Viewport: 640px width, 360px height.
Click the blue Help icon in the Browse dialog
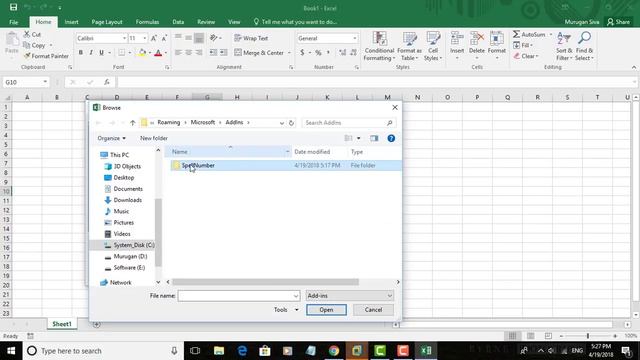tap(391, 138)
